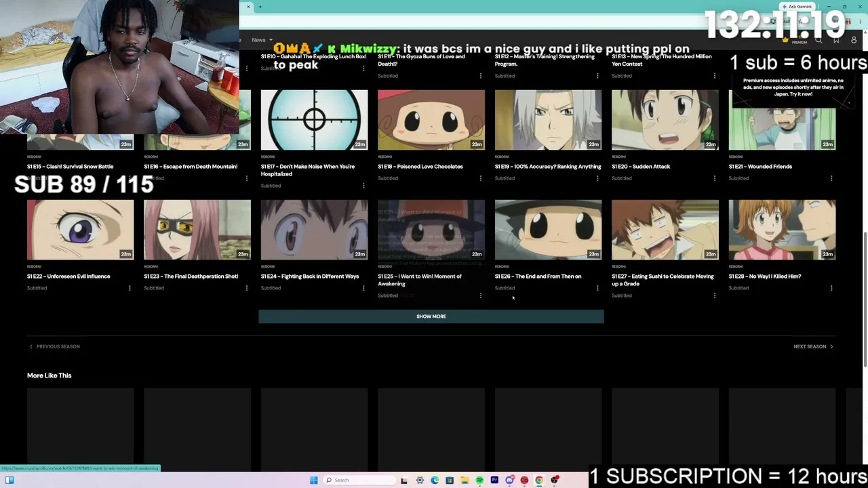The height and width of the screenshot is (488, 868).
Task: Play S1 E18 thumbnail image
Action: tap(431, 120)
